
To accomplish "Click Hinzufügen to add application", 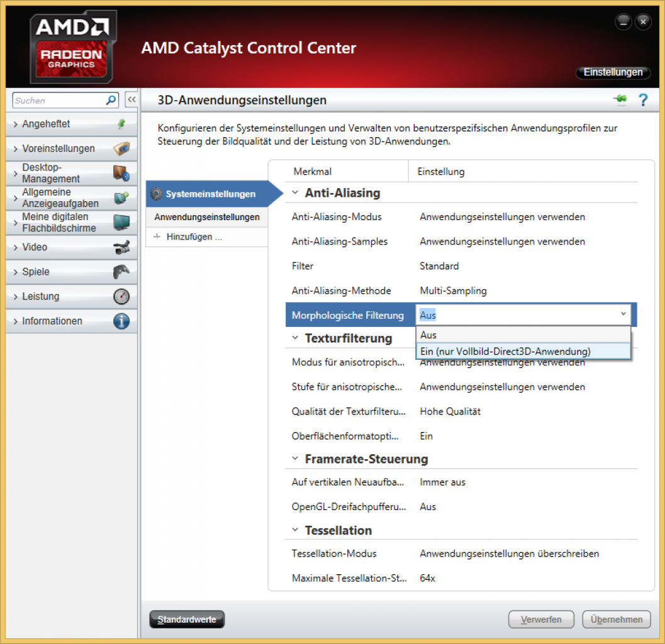I will 194,236.
